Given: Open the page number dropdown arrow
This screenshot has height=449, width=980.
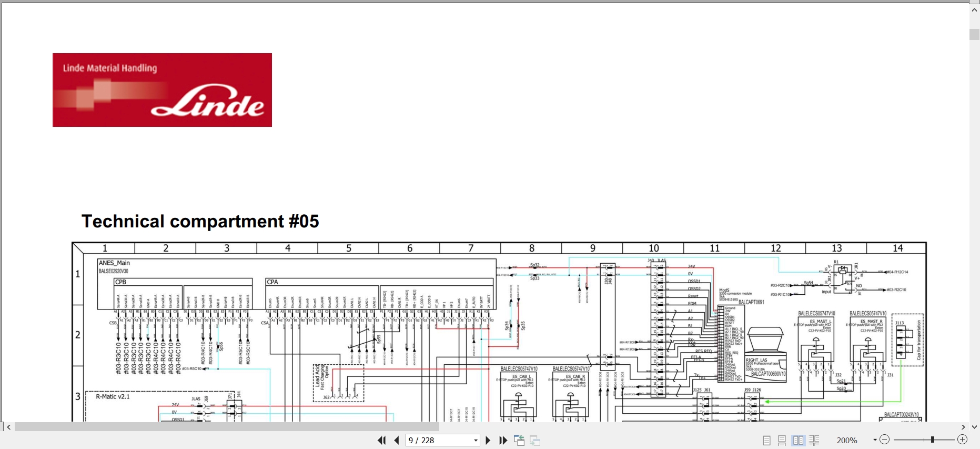Looking at the screenshot, I should [x=476, y=440].
